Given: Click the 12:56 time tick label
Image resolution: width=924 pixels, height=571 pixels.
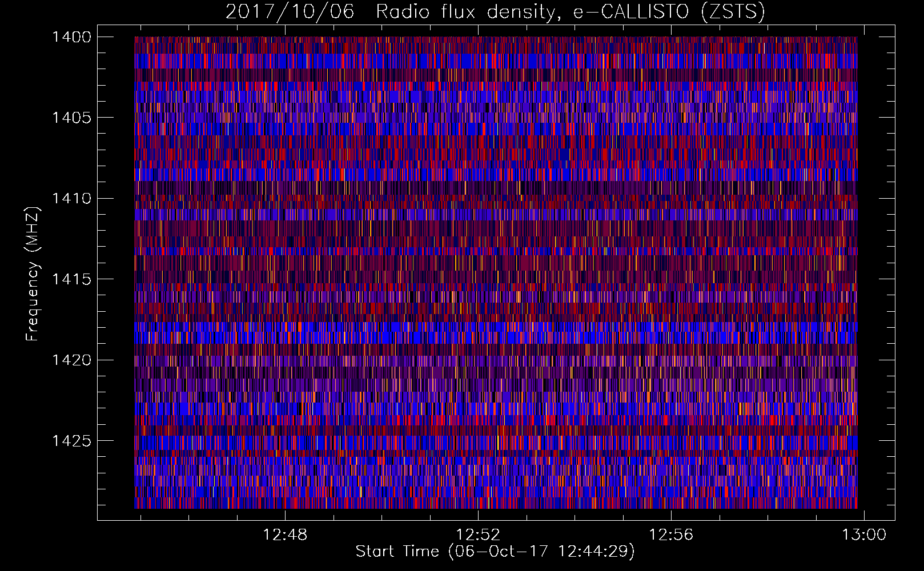Looking at the screenshot, I should tap(671, 534).
